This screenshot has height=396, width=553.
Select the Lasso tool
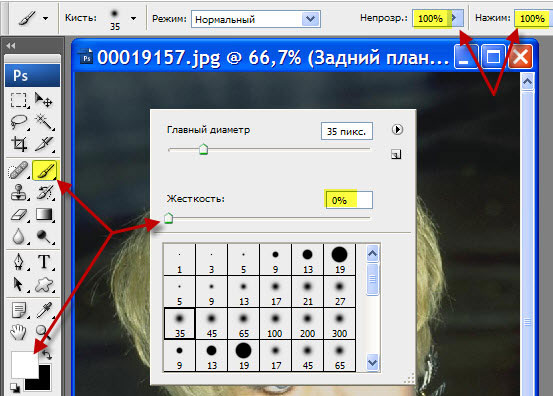19,122
